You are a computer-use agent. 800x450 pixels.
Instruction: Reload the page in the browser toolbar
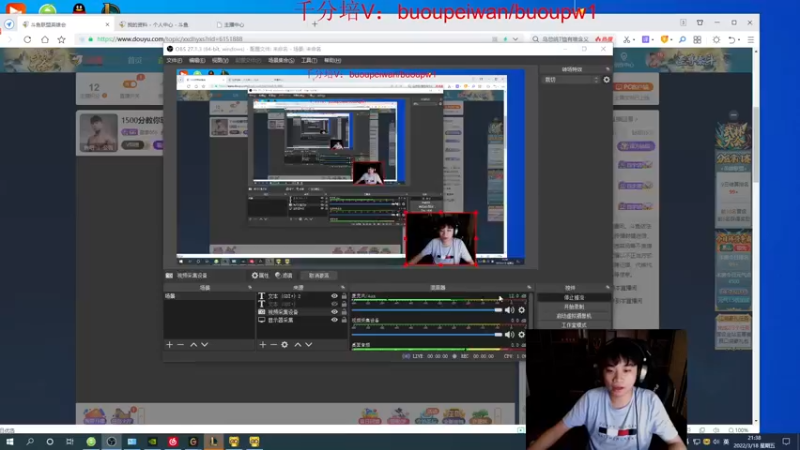28,39
